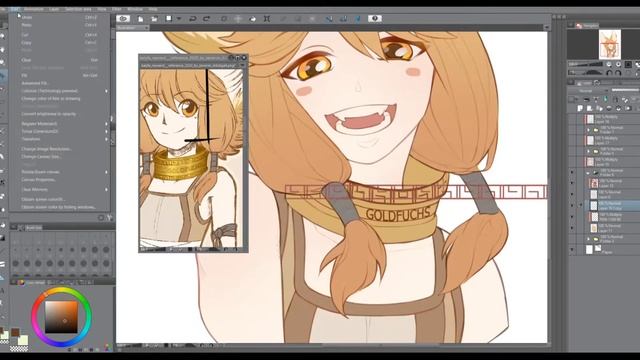640x360 pixels.
Task: Choose Clear in the Edit menu
Action: tap(59, 60)
